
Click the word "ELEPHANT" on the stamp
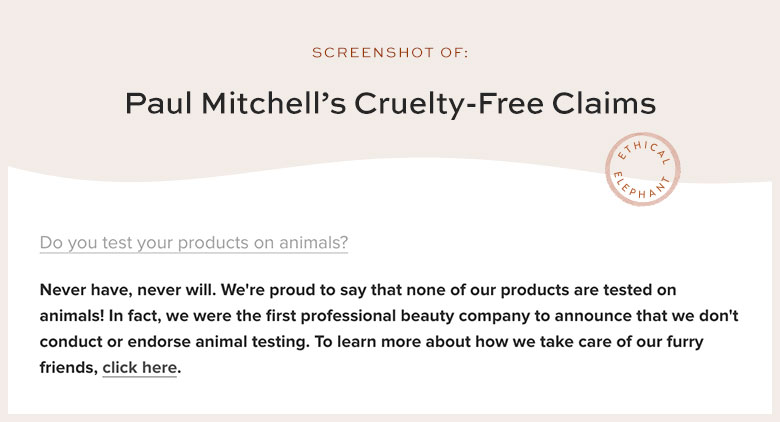coord(642,186)
